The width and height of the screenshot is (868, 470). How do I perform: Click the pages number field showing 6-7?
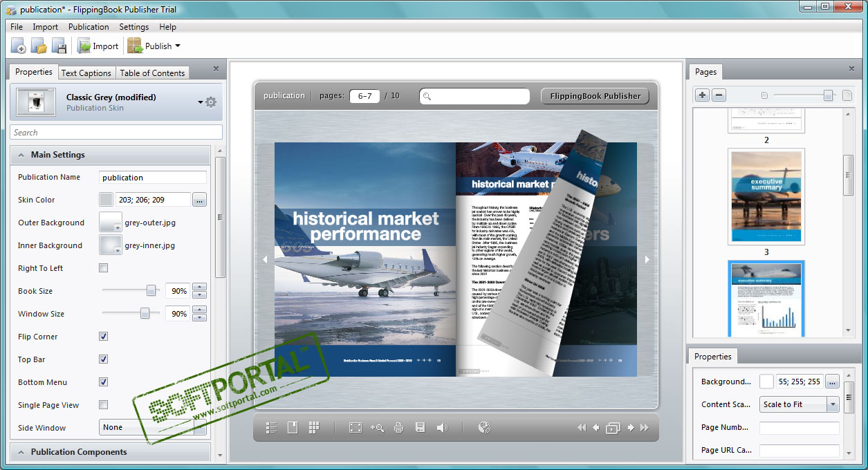(364, 96)
